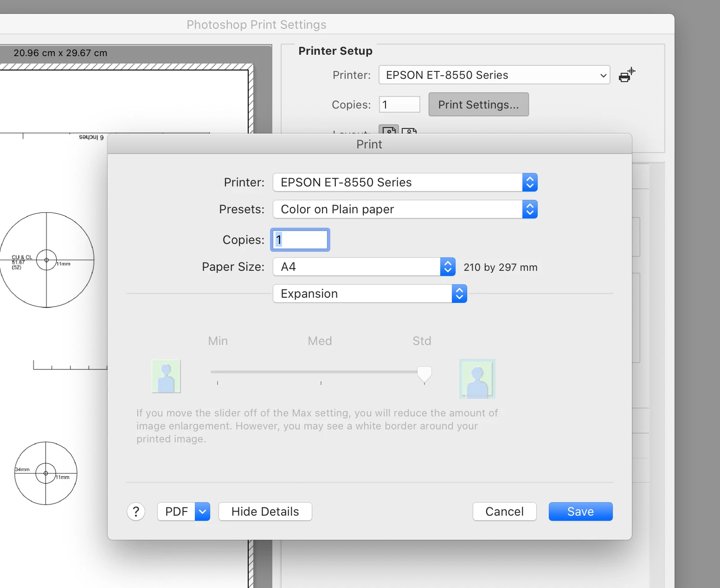The width and height of the screenshot is (720, 588).
Task: Open Printer dropdown in Print dialog
Action: [405, 182]
